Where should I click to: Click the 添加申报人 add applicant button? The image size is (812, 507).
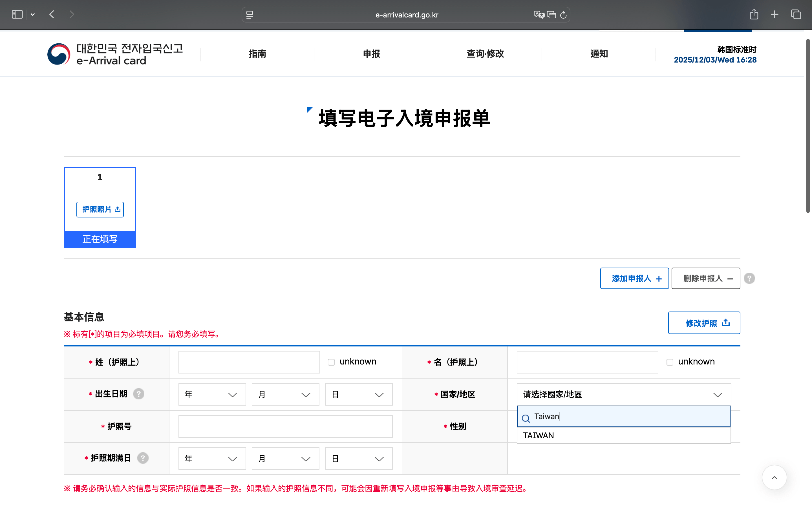[634, 278]
